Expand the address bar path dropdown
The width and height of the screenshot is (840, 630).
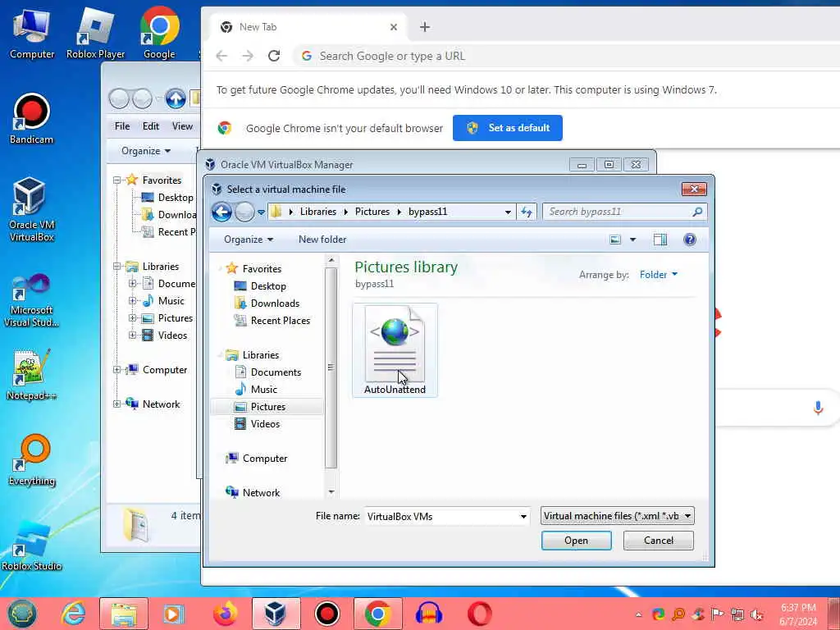point(508,212)
